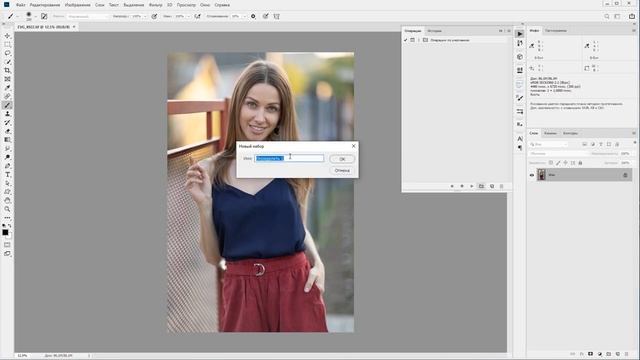This screenshot has width=640, height=360.
Task: Select the Pen tool
Action: pyautogui.click(x=7, y=166)
